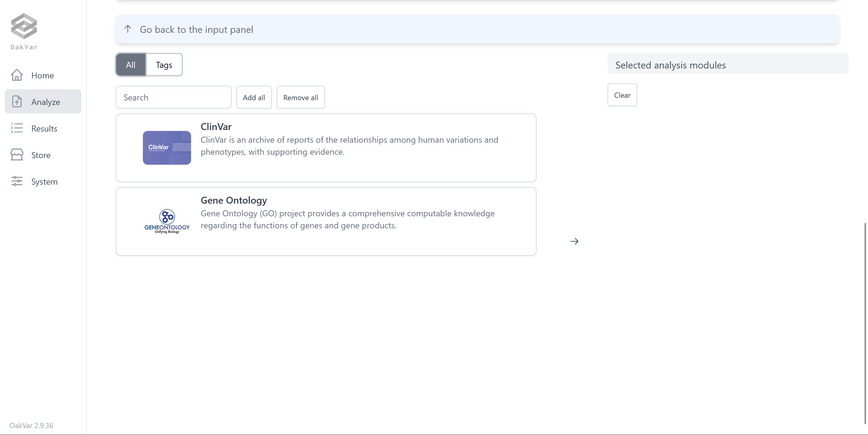Switch to the Tags tab
The width and height of the screenshot is (868, 435).
point(164,65)
